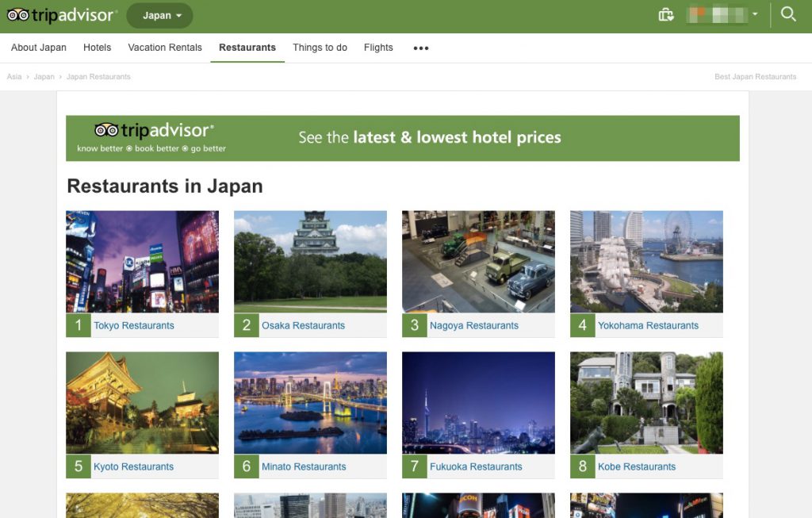
Task: Open the Best Japan Restaurants link
Action: 756,77
